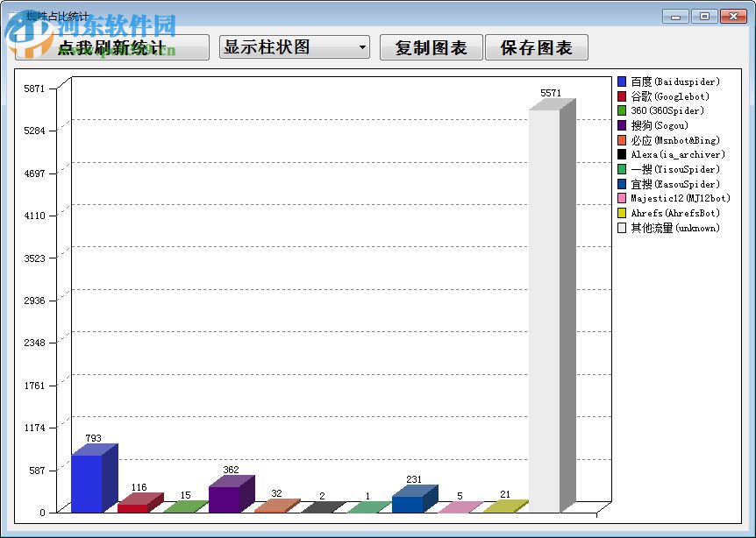
Task: Click the 蜘蛛占比统计 window title bar
Action: (351, 15)
